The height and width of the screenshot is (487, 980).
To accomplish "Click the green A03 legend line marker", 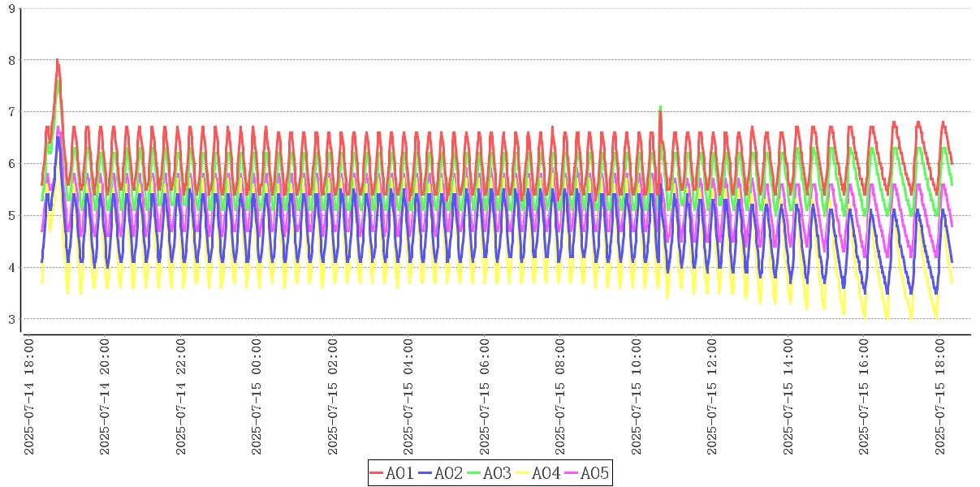I will [x=474, y=473].
